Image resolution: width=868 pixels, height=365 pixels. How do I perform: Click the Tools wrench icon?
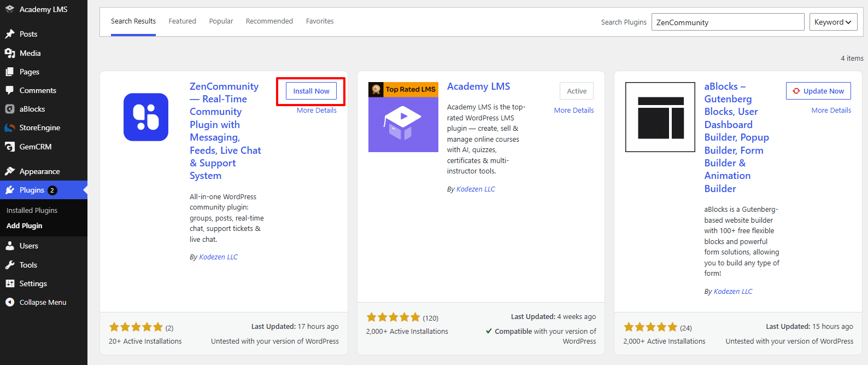(x=10, y=265)
